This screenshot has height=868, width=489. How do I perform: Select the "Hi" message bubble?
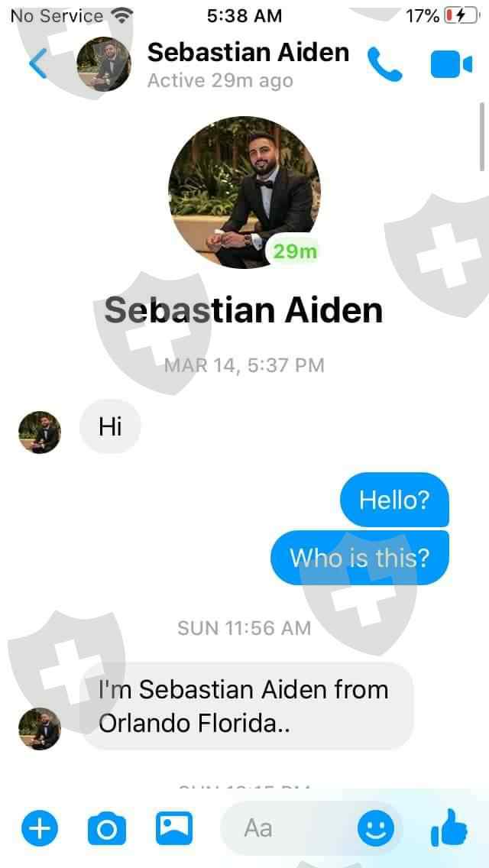[110, 427]
